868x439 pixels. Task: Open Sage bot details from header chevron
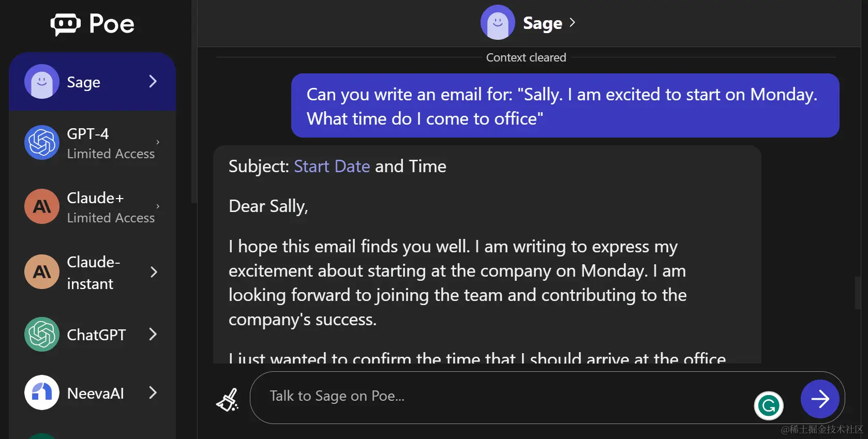coord(572,22)
